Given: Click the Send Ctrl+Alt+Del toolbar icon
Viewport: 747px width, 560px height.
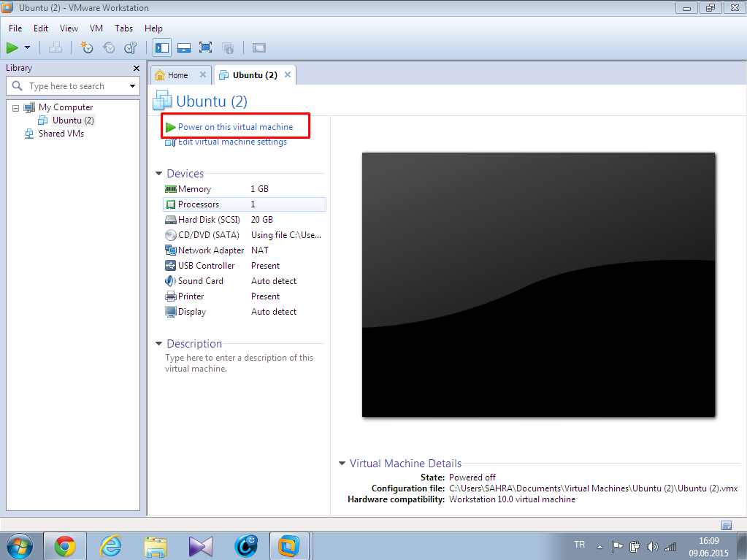Looking at the screenshot, I should click(x=55, y=47).
